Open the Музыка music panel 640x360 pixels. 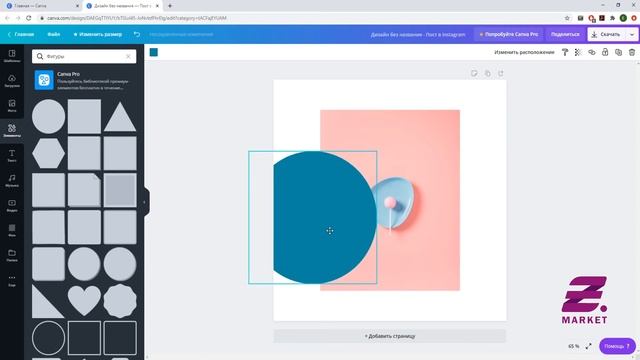click(12, 180)
